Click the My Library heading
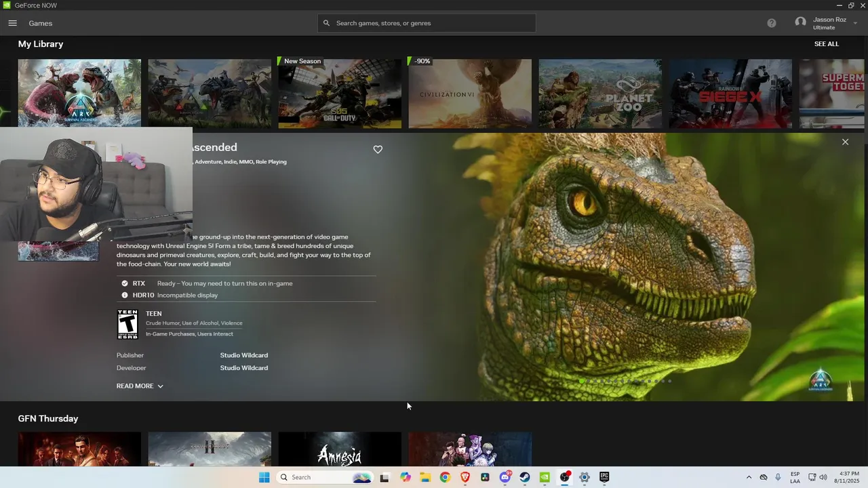The height and width of the screenshot is (488, 868). 41,44
